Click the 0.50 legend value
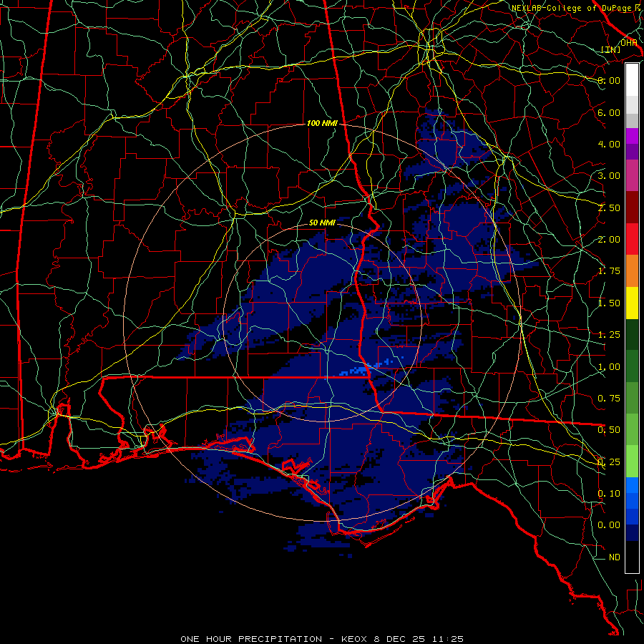This screenshot has width=644, height=644. click(609, 430)
